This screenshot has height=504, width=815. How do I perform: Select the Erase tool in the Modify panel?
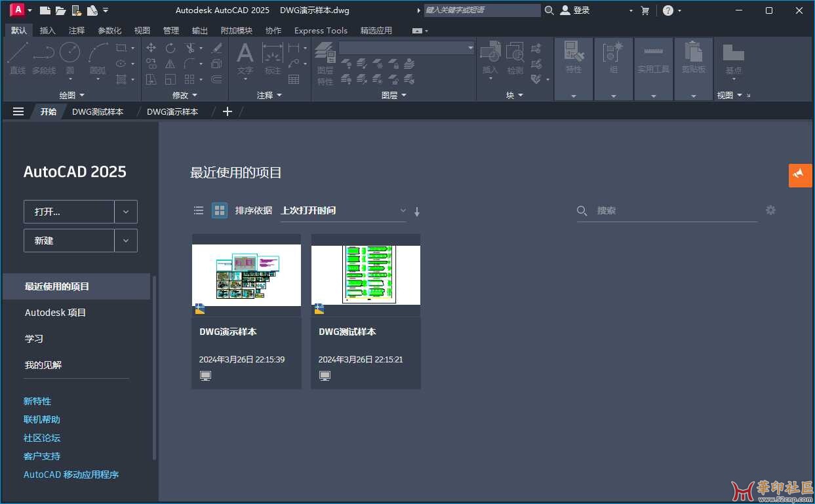[x=217, y=48]
